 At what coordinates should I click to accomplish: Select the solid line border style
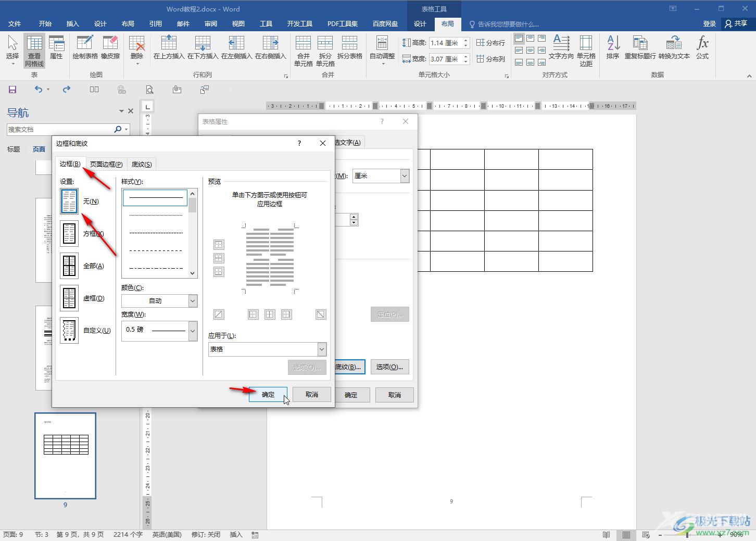coord(155,198)
